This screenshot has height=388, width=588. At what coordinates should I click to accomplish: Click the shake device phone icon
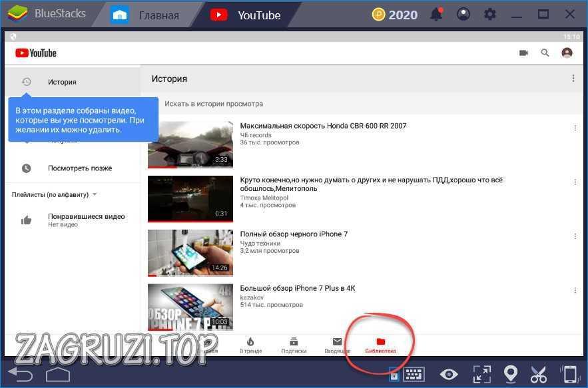569,374
